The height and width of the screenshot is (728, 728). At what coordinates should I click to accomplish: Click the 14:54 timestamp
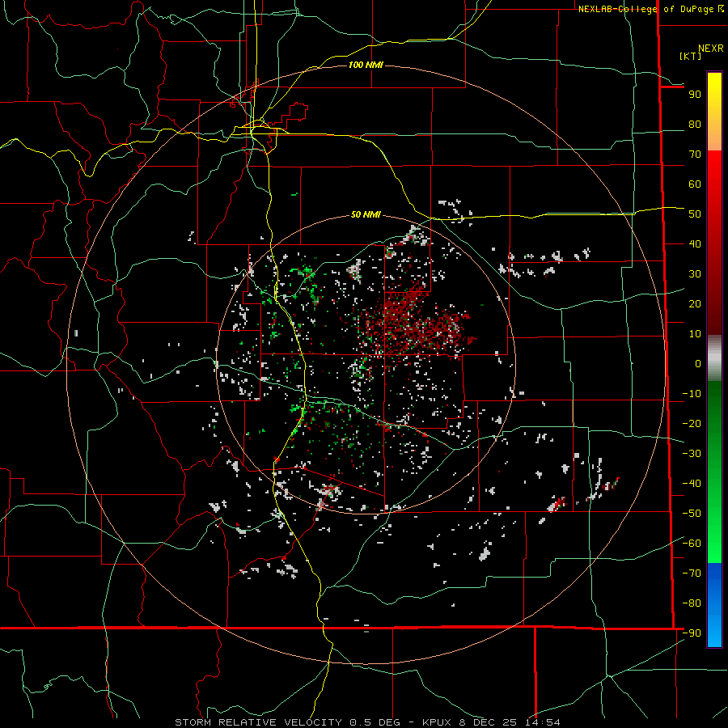click(x=542, y=722)
